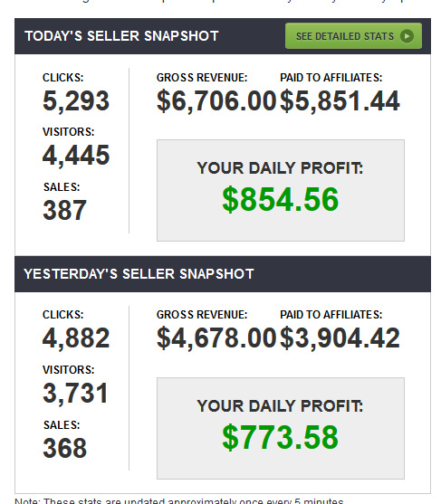Click today's paid to affiliates $5,851.44

click(x=340, y=101)
